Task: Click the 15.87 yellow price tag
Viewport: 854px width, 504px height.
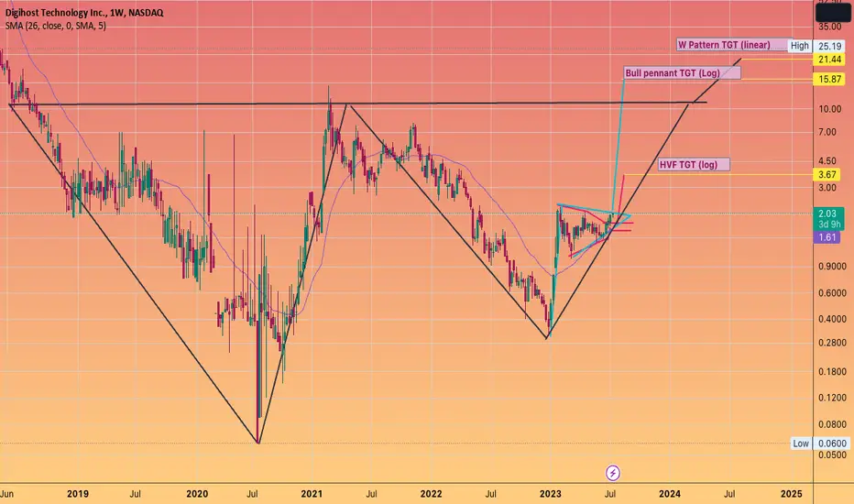Action: click(x=829, y=79)
